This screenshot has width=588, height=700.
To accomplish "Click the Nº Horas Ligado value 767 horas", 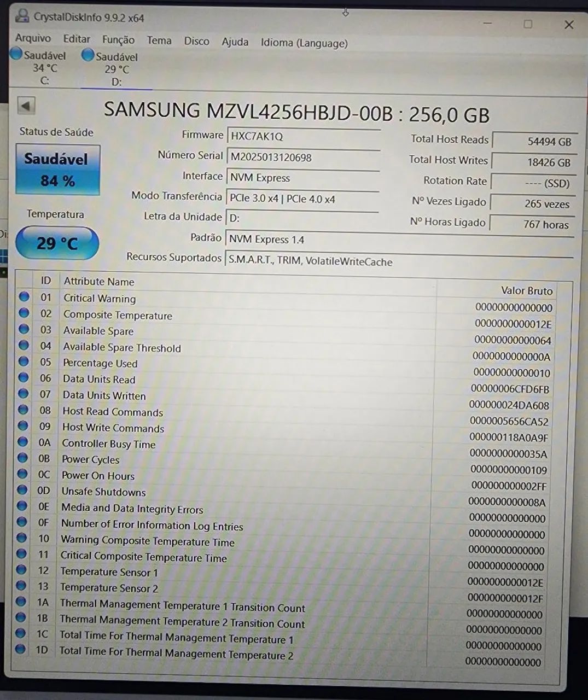I will pos(532,224).
